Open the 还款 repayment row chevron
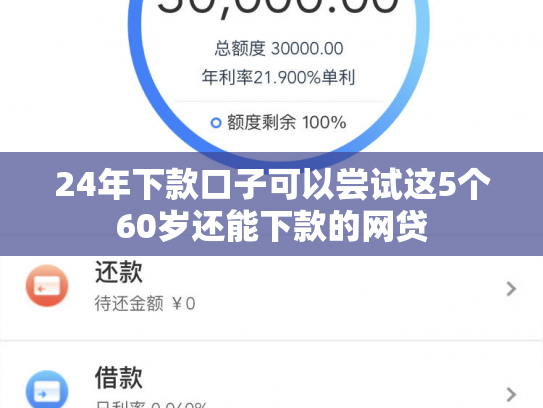 click(x=511, y=289)
